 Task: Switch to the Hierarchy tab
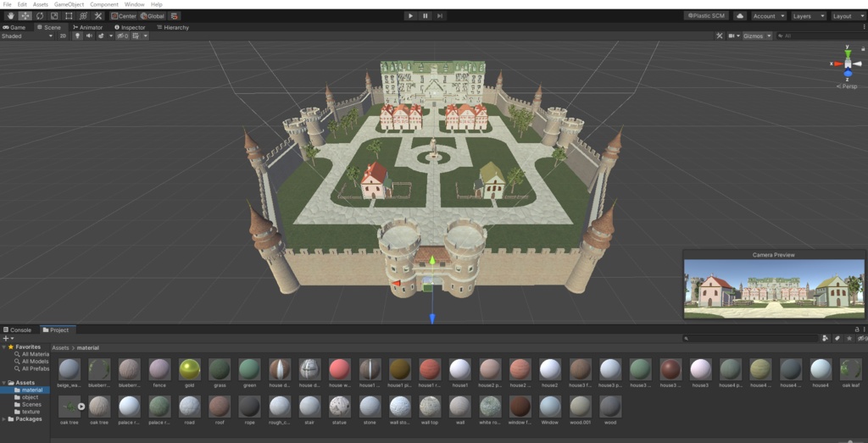[x=173, y=27]
